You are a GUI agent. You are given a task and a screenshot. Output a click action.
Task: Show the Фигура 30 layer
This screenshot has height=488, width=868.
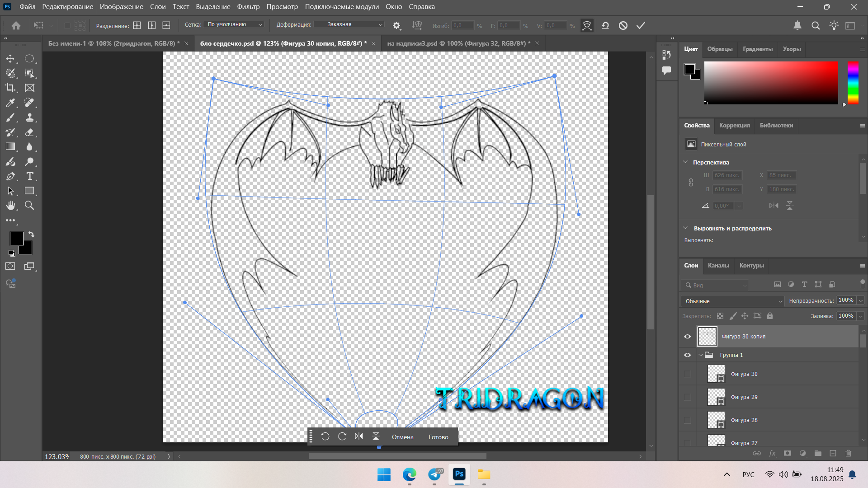(688, 374)
